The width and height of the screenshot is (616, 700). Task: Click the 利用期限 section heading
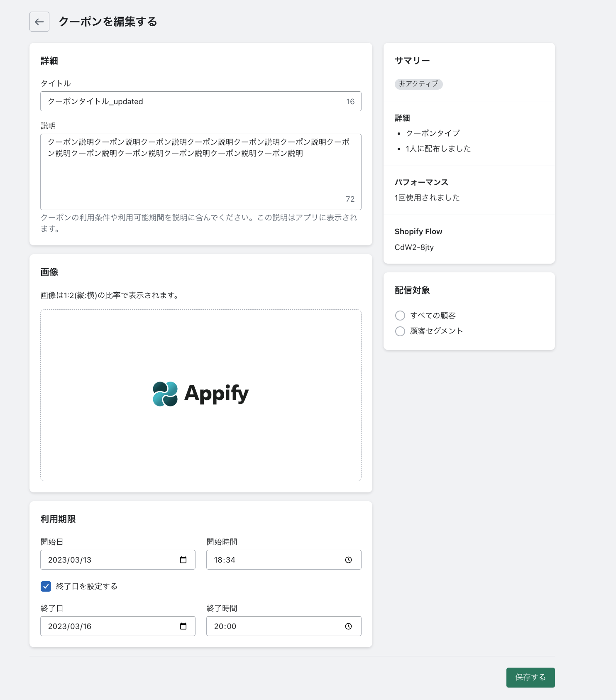pyautogui.click(x=58, y=519)
